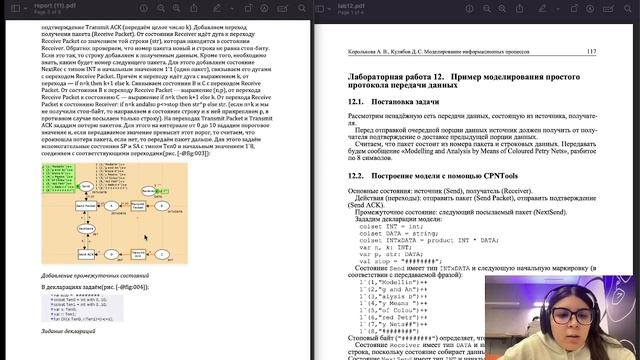Open form filling tool in lab12.pdf window
The width and height of the screenshot is (640, 360).
[x=608, y=8]
